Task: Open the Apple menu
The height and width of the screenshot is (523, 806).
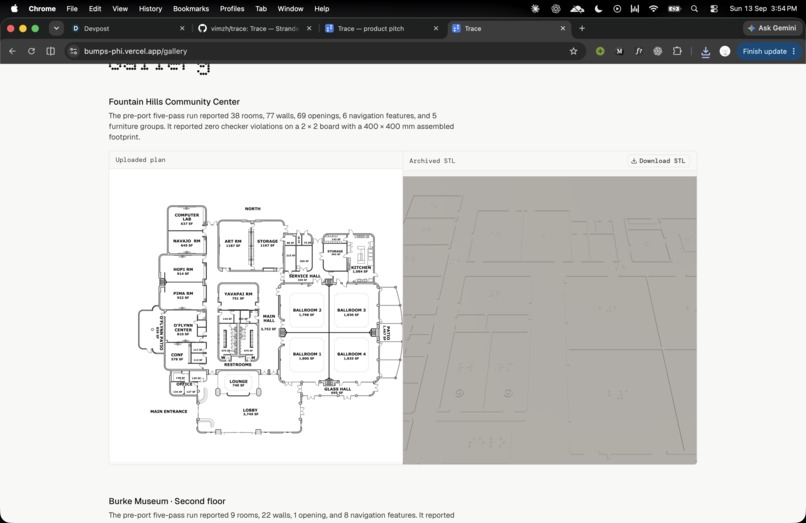Action: (14, 9)
